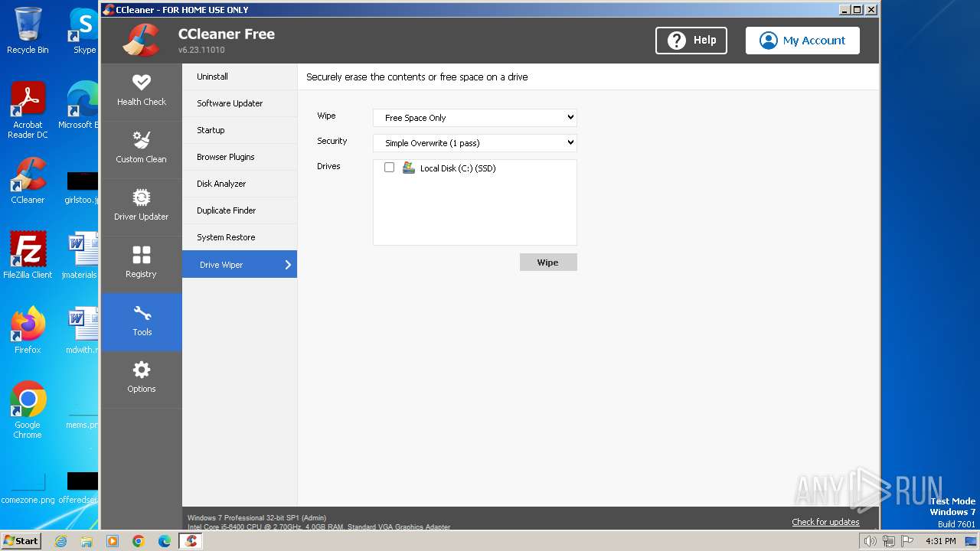
Task: Click Drive Wiper chevron arrow
Action: click(x=288, y=265)
